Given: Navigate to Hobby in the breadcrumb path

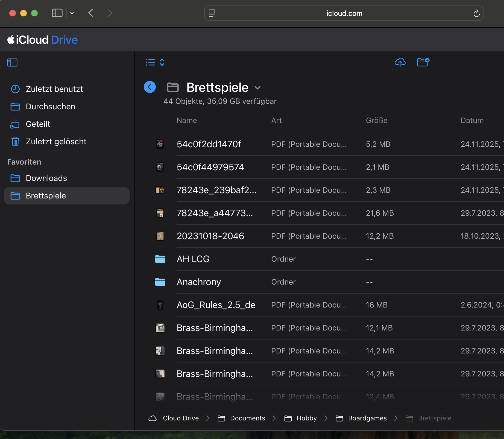Looking at the screenshot, I should (306, 418).
